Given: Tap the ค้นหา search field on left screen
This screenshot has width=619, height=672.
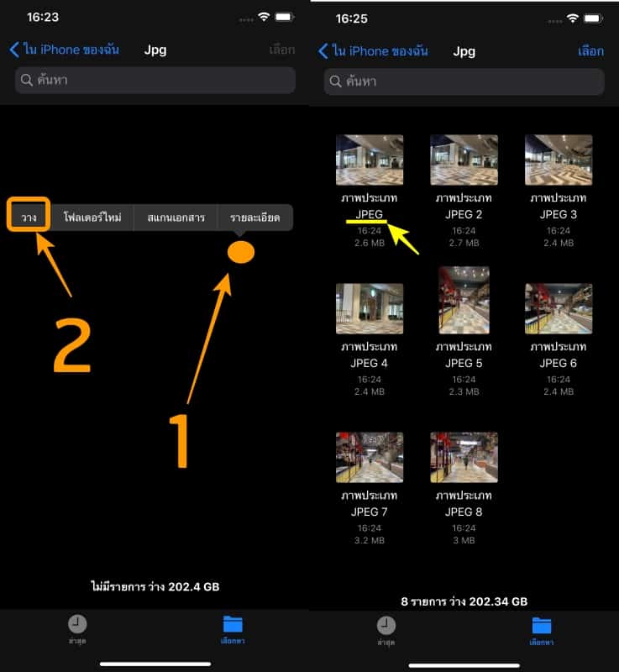Looking at the screenshot, I should tap(155, 81).
